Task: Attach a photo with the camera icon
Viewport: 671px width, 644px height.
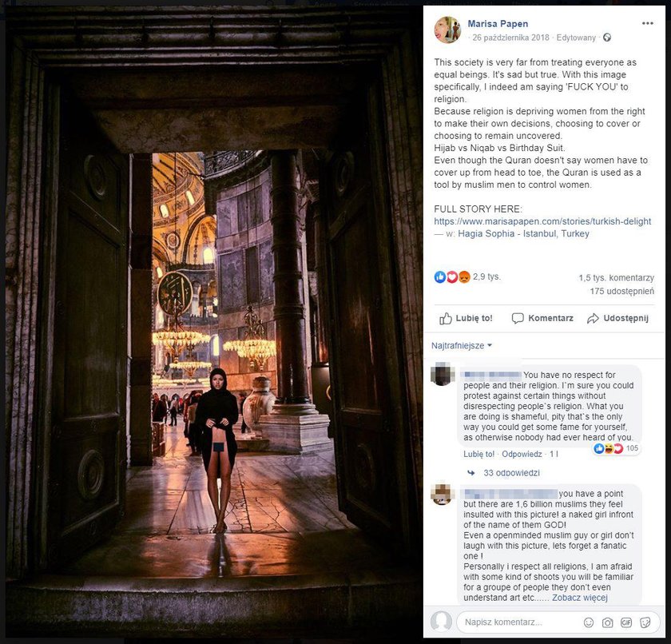Action: 607,622
